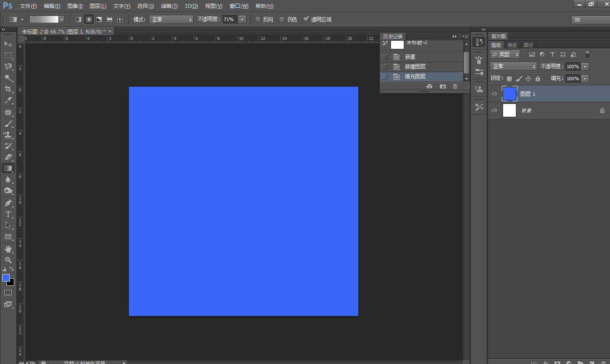The width and height of the screenshot is (610, 364).
Task: Delete the current history state
Action: pyautogui.click(x=455, y=86)
